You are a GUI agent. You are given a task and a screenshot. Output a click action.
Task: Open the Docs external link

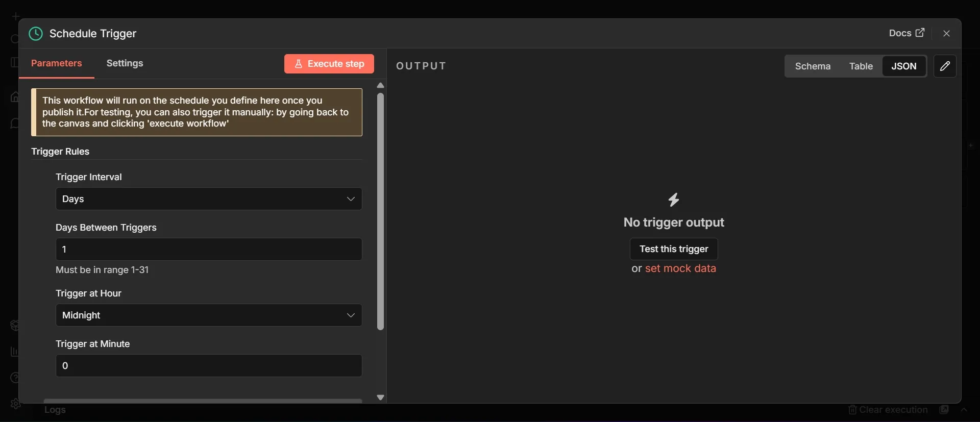point(906,33)
